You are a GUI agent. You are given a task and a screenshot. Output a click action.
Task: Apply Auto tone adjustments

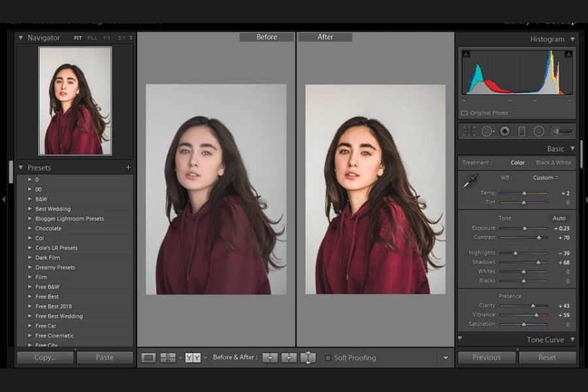[x=559, y=218]
